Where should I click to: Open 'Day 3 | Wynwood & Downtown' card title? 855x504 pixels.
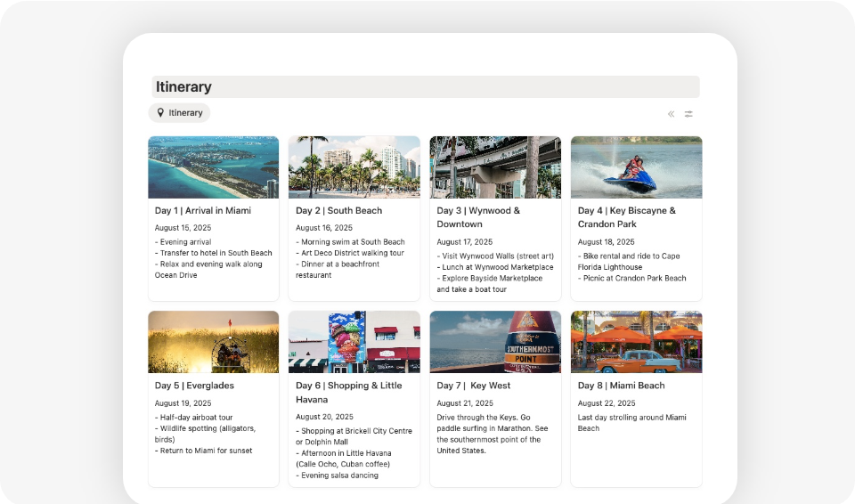[478, 217]
